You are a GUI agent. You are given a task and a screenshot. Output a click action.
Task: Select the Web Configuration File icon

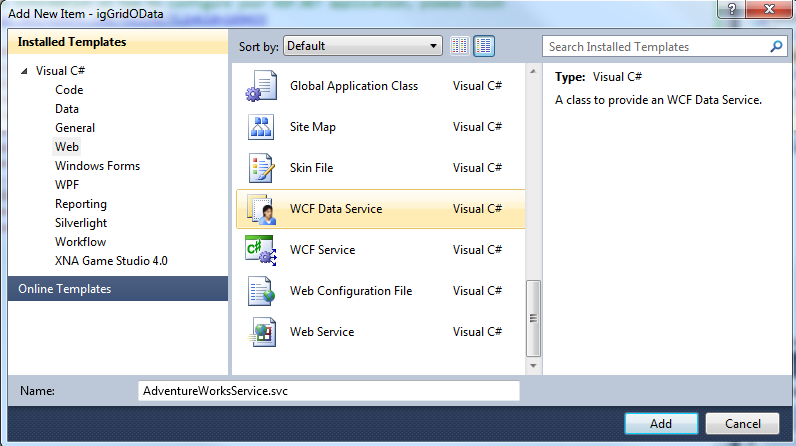tap(260, 291)
